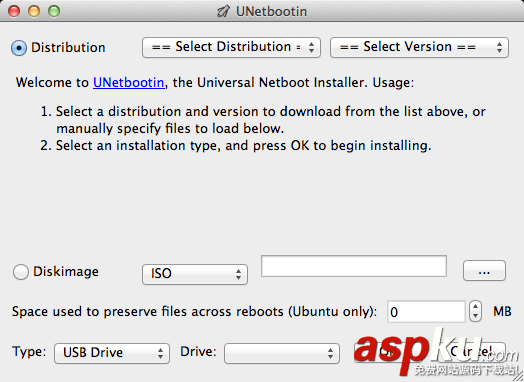Viewport: 524px width, 382px height.
Task: Zoom the window with the green button
Action: click(x=54, y=11)
